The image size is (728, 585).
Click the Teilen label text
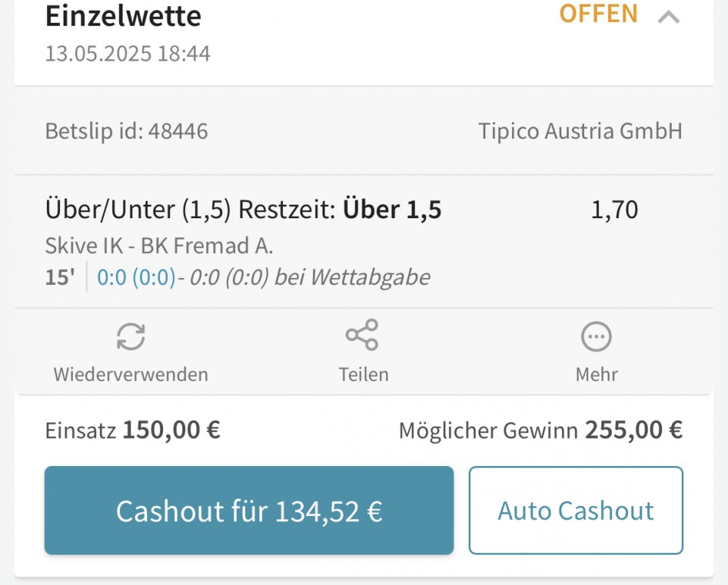pyautogui.click(x=363, y=374)
